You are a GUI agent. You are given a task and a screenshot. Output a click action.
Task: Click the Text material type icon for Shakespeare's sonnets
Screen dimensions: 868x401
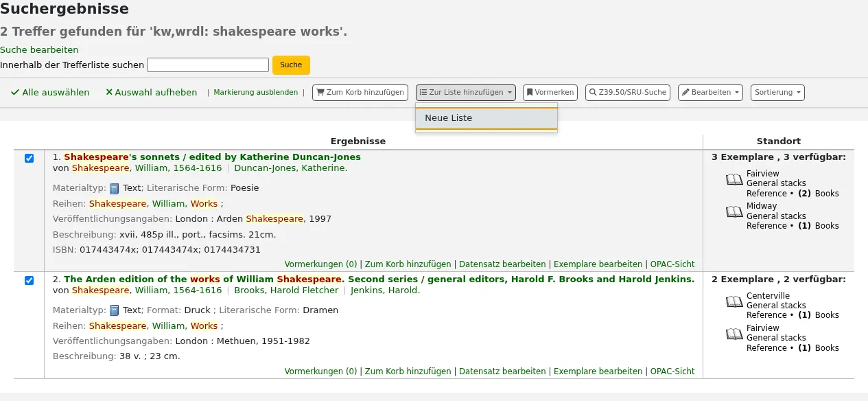coord(115,188)
